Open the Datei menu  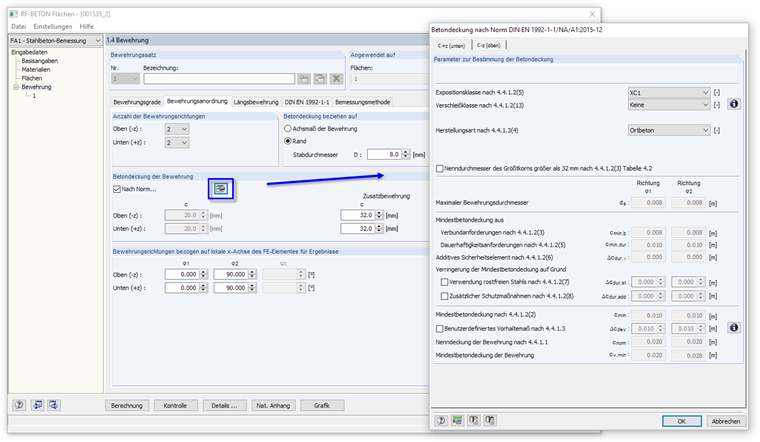18,27
